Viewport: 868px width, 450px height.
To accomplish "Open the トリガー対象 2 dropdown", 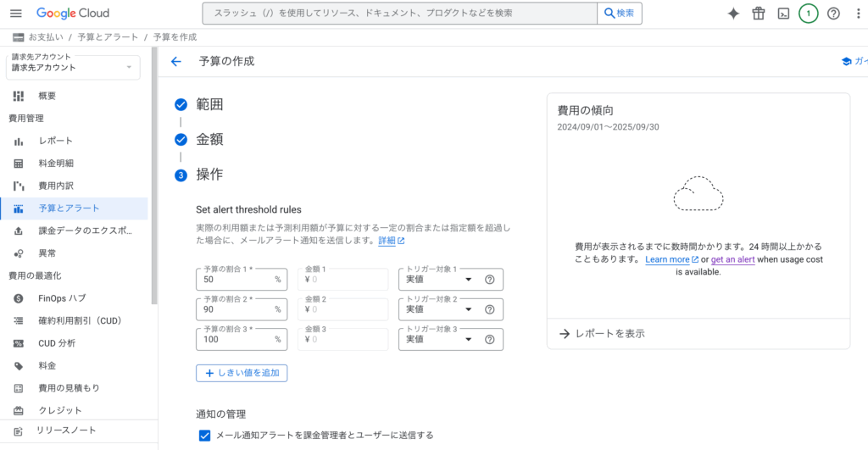I will (x=439, y=309).
